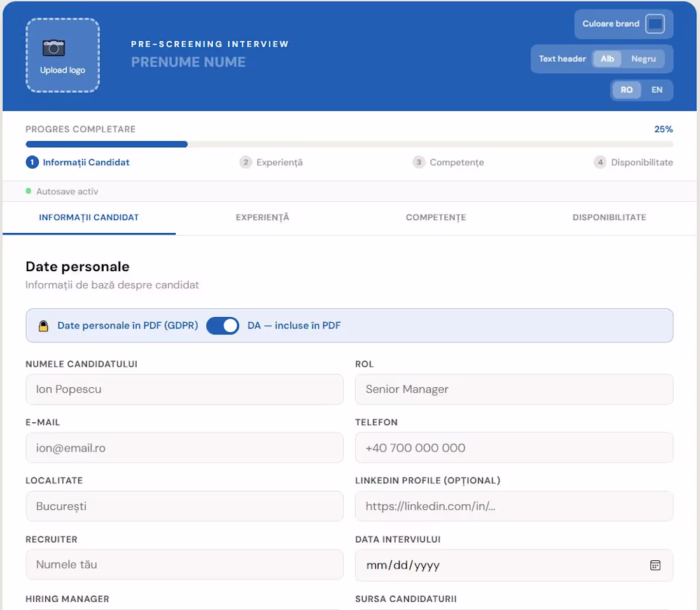The image size is (700, 610).
Task: Click the Upload logo text
Action: pos(62,70)
